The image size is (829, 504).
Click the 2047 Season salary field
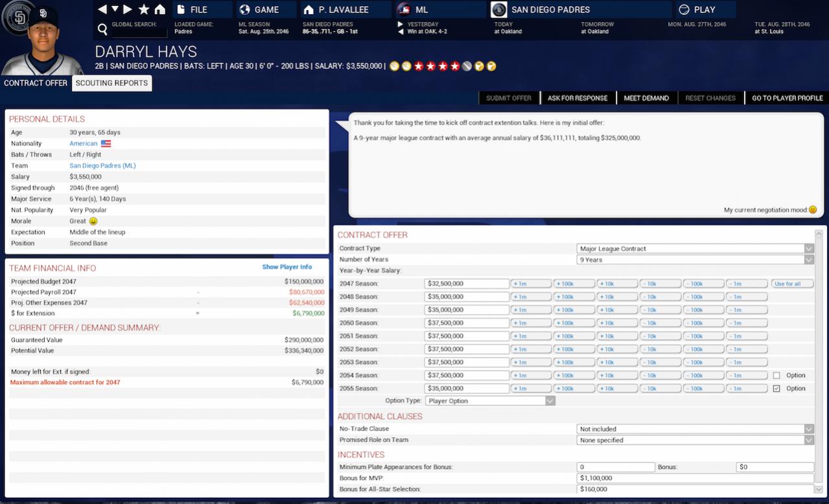pos(467,284)
